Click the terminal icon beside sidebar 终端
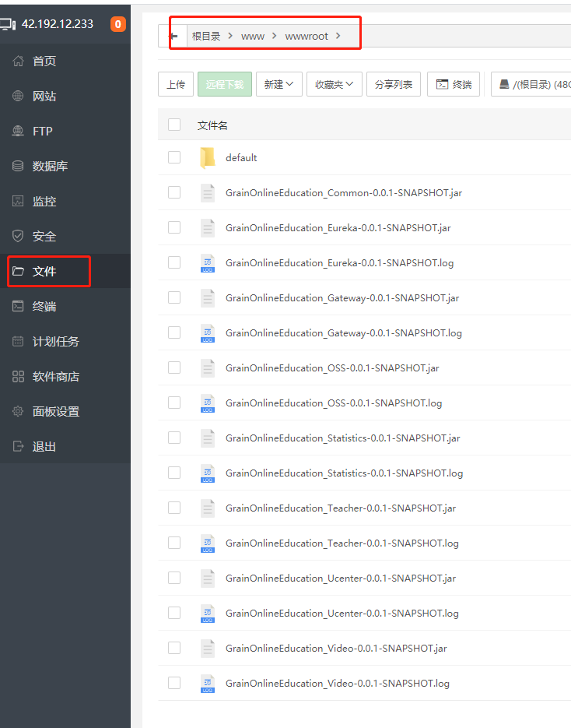The image size is (571, 728). pyautogui.click(x=18, y=306)
